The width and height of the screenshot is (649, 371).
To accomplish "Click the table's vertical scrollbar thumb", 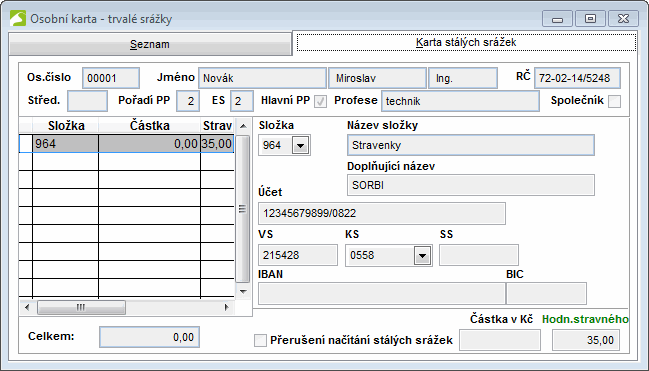I will click(x=243, y=209).
